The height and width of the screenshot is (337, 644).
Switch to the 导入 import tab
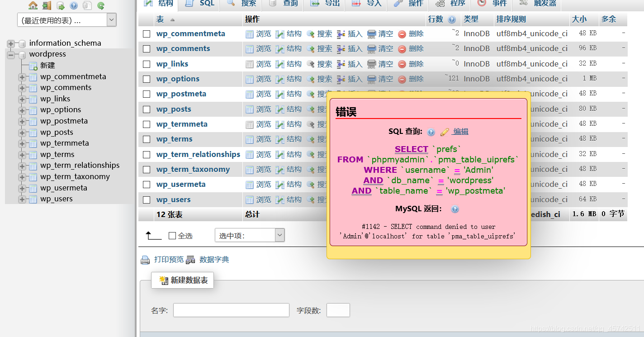[x=367, y=4]
